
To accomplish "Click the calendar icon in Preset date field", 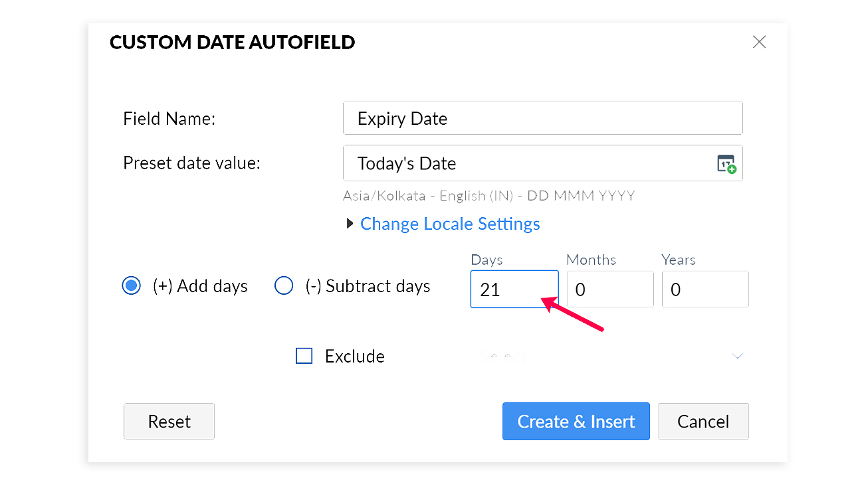I will pyautogui.click(x=726, y=163).
